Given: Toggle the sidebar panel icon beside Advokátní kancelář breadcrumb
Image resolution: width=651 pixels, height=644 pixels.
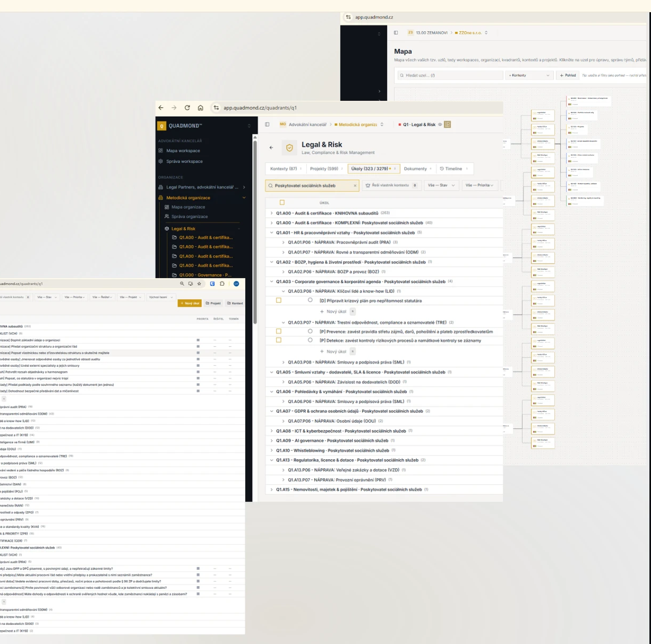Looking at the screenshot, I should coord(267,124).
